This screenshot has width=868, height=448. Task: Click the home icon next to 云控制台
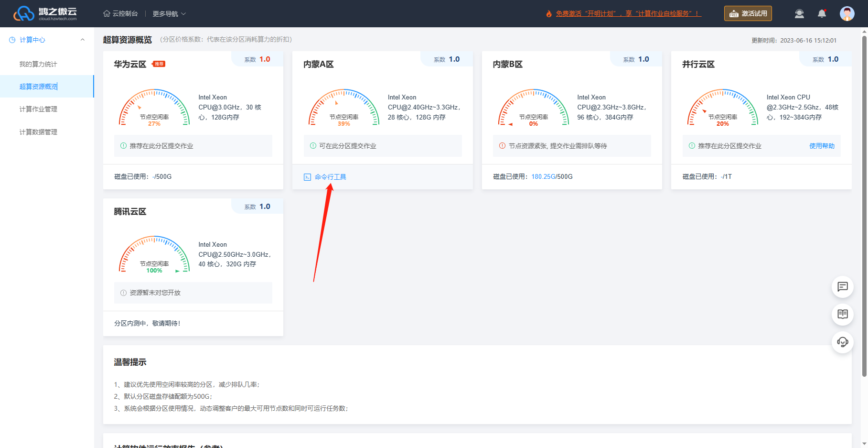(x=107, y=13)
